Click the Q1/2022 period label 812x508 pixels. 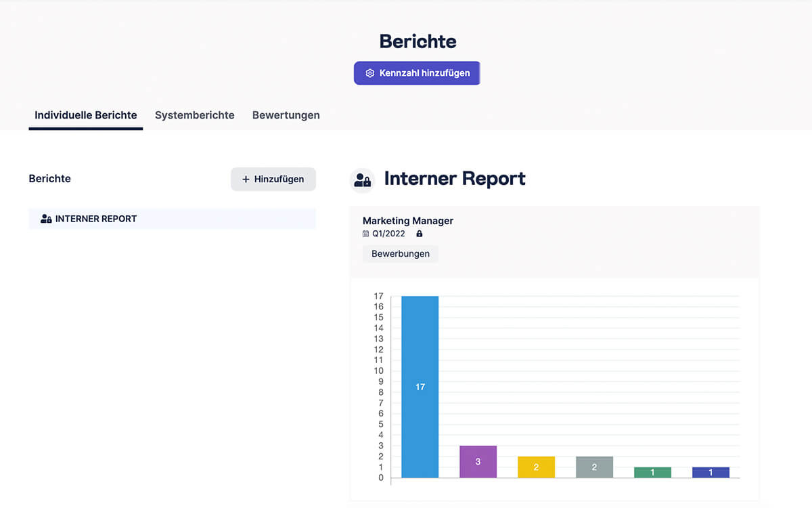click(388, 234)
